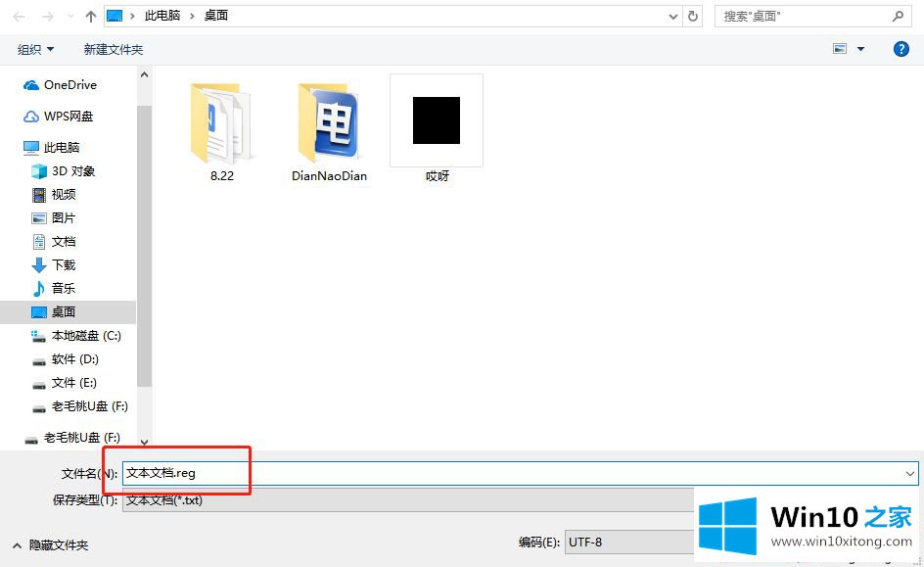The width and height of the screenshot is (924, 567).
Task: Open the 编码 UTF-8 dropdown
Action: point(629,543)
